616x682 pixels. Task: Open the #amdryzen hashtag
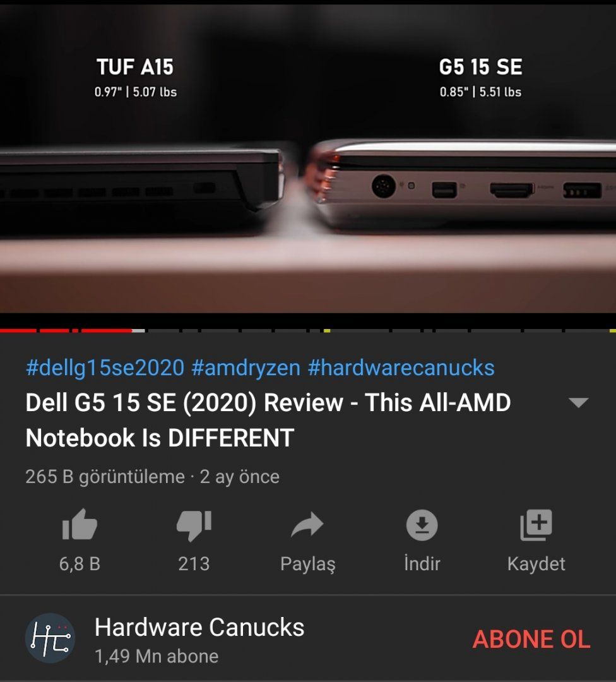[246, 368]
